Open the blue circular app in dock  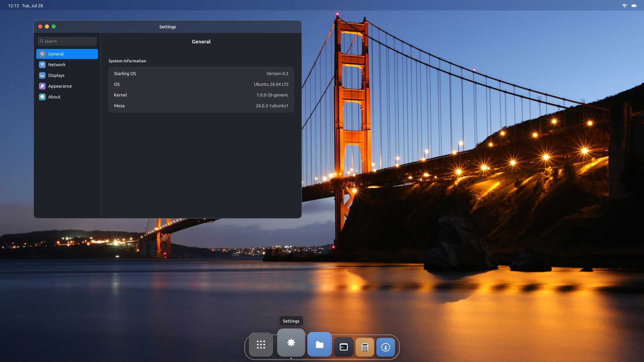386,347
